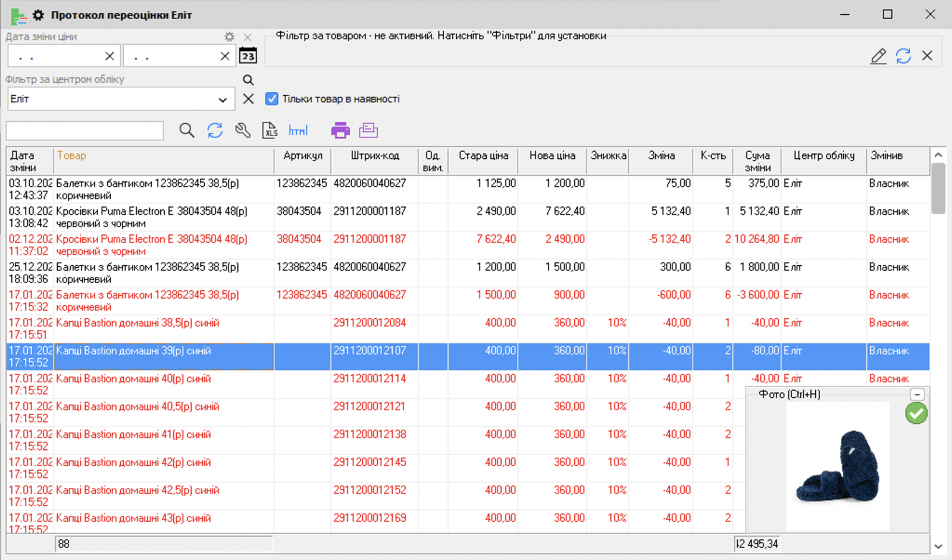Click the green checkmark on photo panel
Screen dimensions: 952x560
click(x=916, y=413)
